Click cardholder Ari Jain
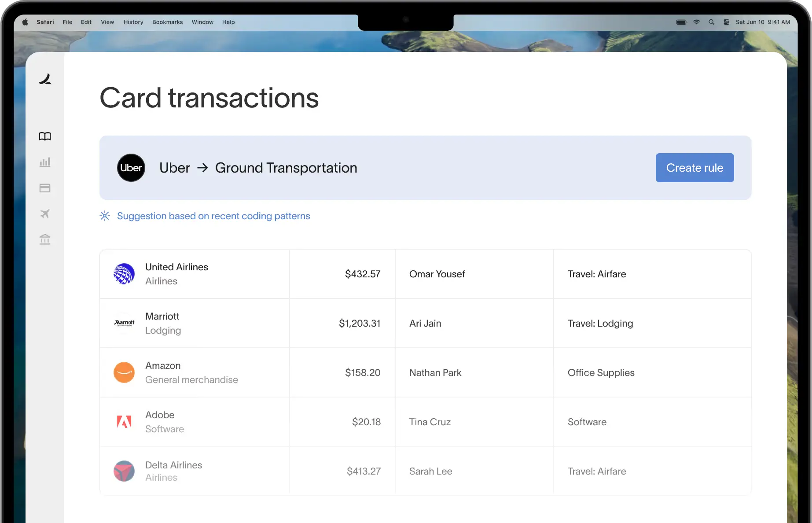This screenshot has height=523, width=812. (425, 323)
